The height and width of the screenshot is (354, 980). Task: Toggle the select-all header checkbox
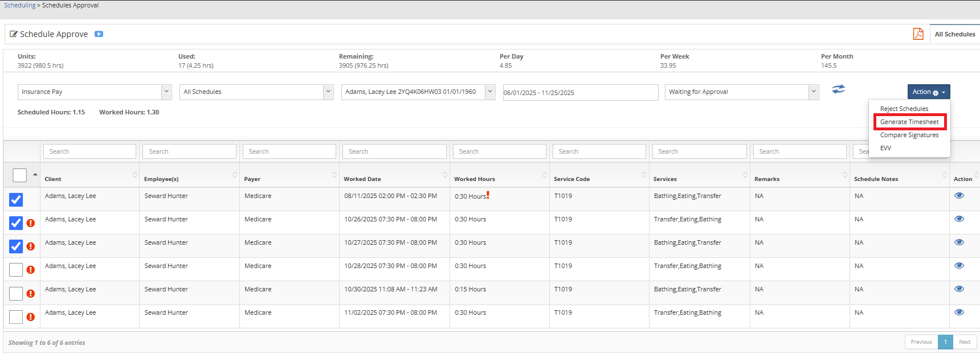click(19, 175)
